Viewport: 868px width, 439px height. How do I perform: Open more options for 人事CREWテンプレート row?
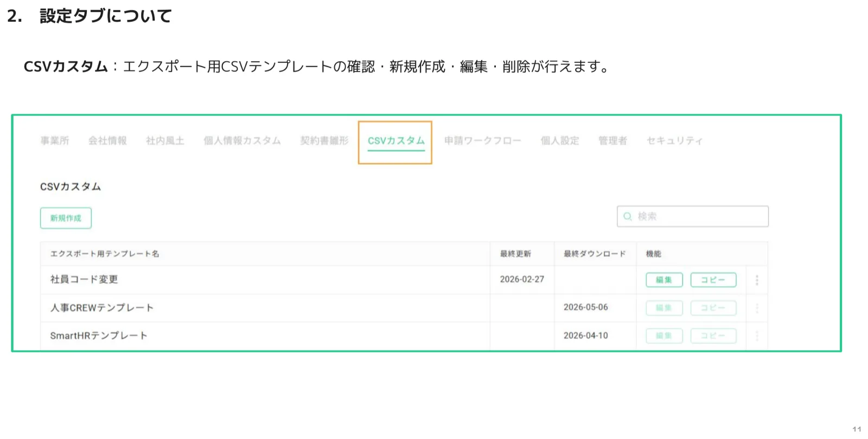757,308
